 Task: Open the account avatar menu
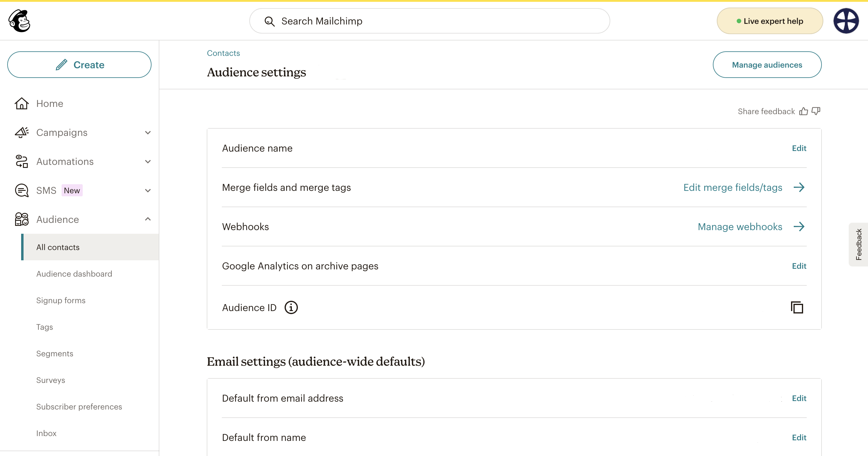coord(846,21)
